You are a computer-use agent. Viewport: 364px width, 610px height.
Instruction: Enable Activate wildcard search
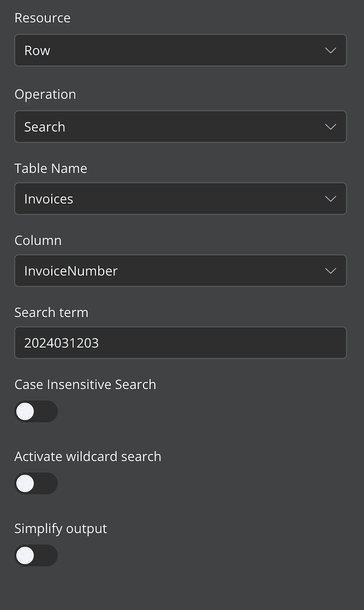pos(36,483)
